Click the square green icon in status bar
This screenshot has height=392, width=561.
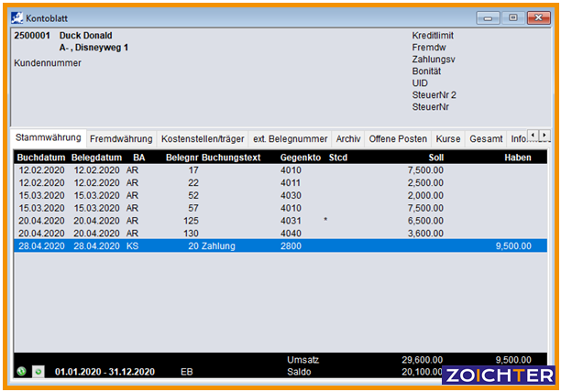[38, 371]
